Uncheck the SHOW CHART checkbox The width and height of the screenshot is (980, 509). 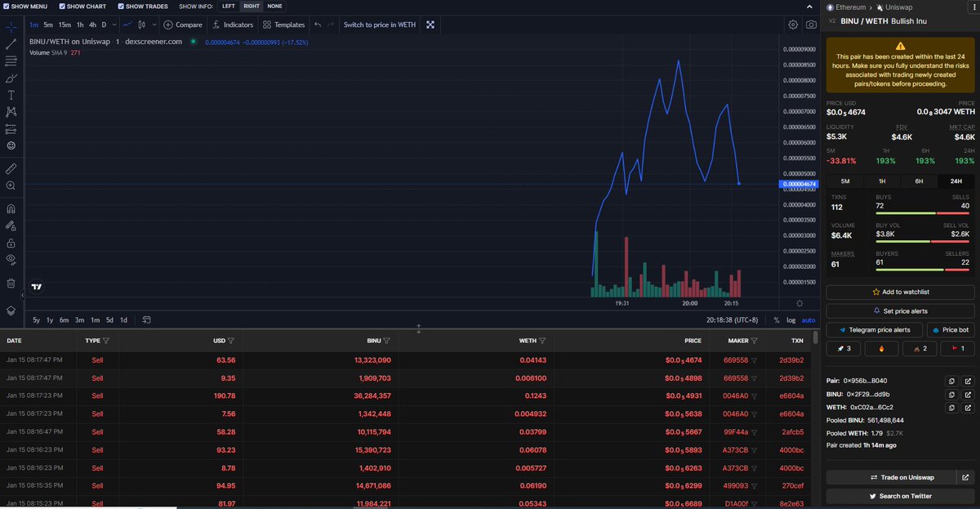click(x=60, y=7)
